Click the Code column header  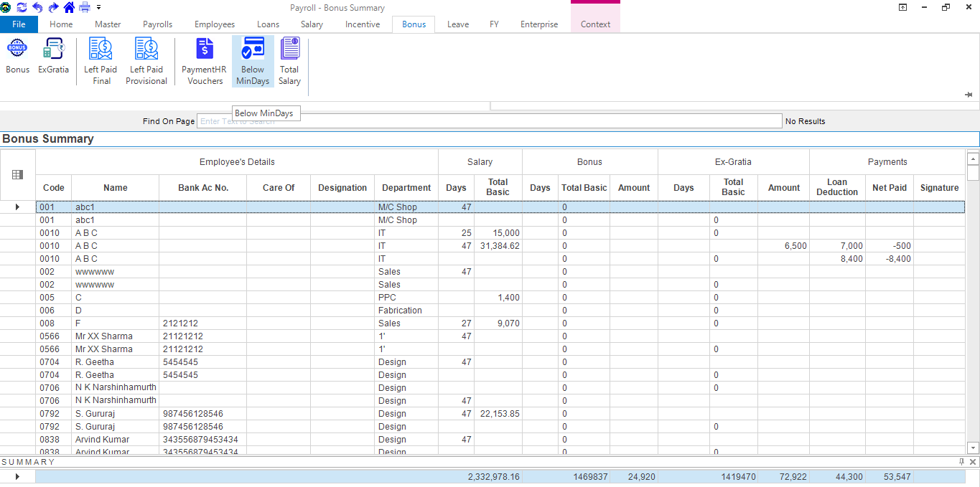coord(54,188)
